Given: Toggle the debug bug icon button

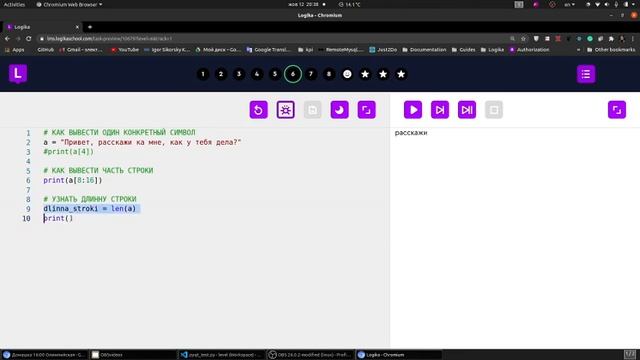Looking at the screenshot, I should pos(285,110).
